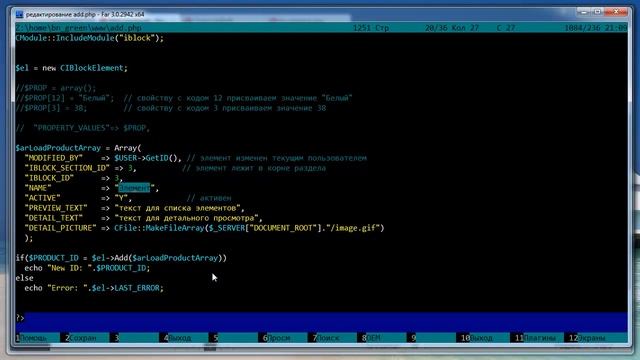
Task: Click the "NAME" array key
Action: click(x=38, y=188)
